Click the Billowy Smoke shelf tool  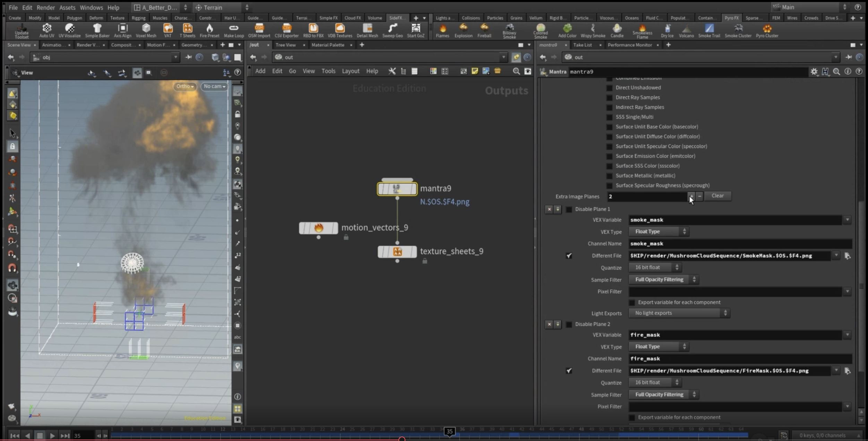click(509, 31)
